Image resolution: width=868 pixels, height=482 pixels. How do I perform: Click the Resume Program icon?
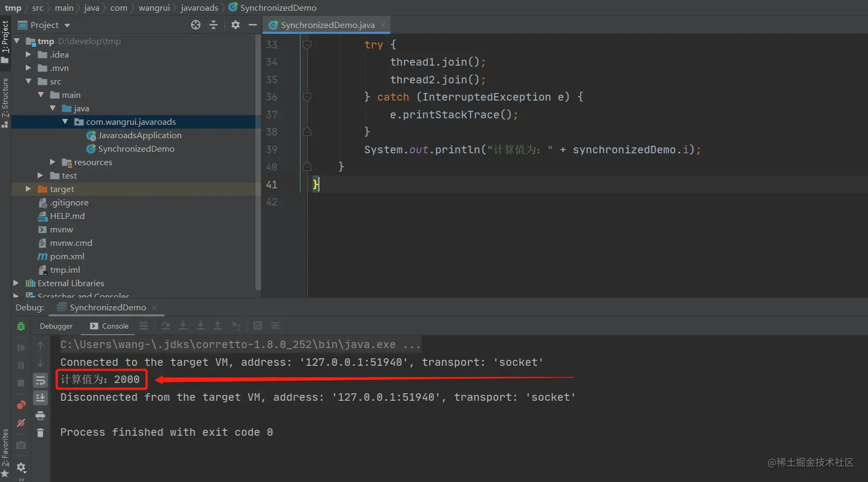coord(21,348)
